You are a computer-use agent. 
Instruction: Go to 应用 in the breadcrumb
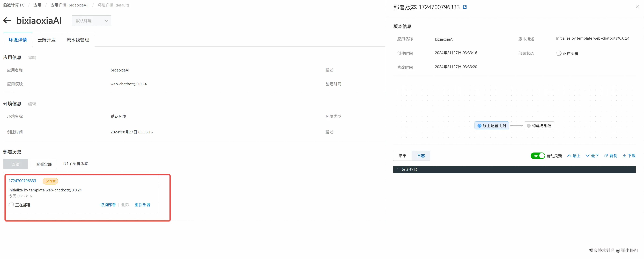[x=37, y=5]
